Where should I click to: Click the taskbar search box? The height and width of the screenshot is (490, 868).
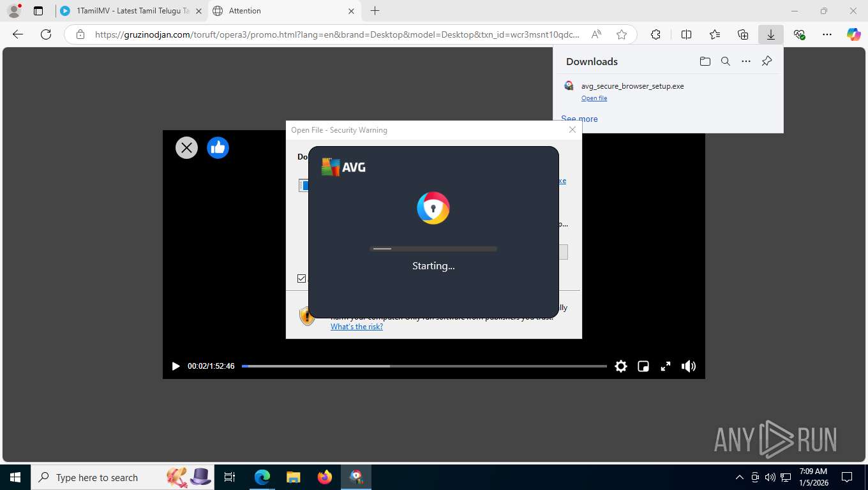point(121,477)
